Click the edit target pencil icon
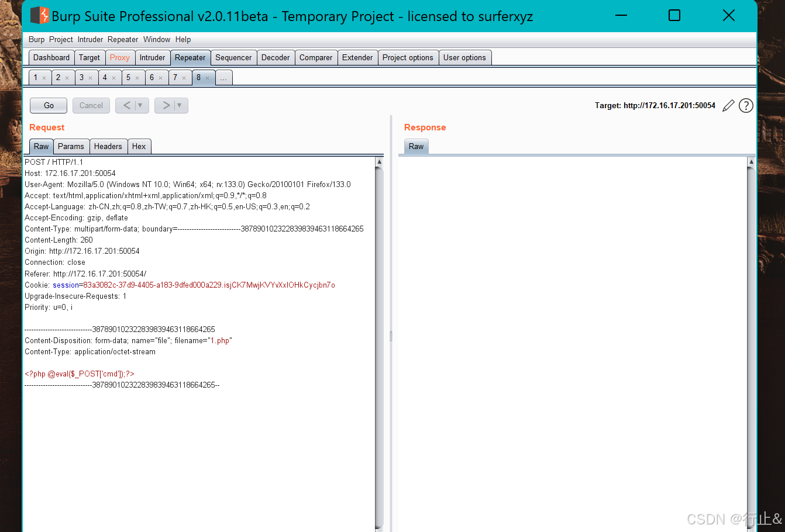 pyautogui.click(x=728, y=106)
